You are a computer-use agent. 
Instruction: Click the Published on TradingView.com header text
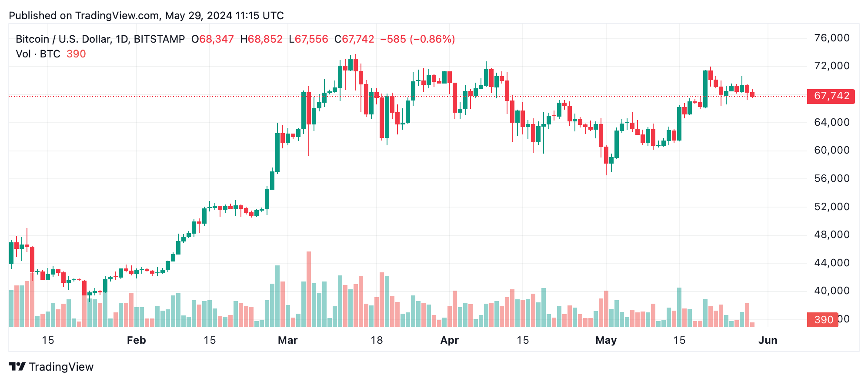[146, 16]
